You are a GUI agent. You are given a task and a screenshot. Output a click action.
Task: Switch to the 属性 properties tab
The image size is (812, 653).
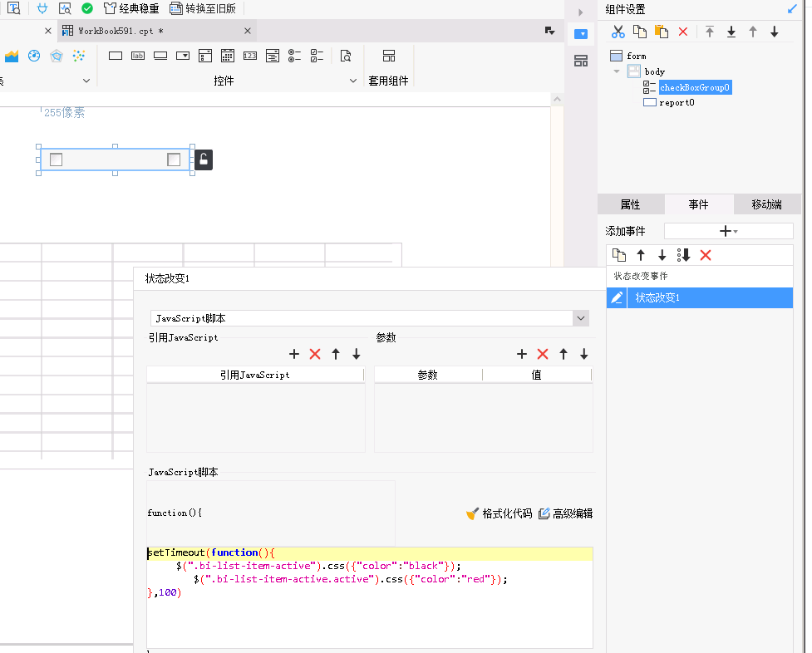pyautogui.click(x=631, y=204)
